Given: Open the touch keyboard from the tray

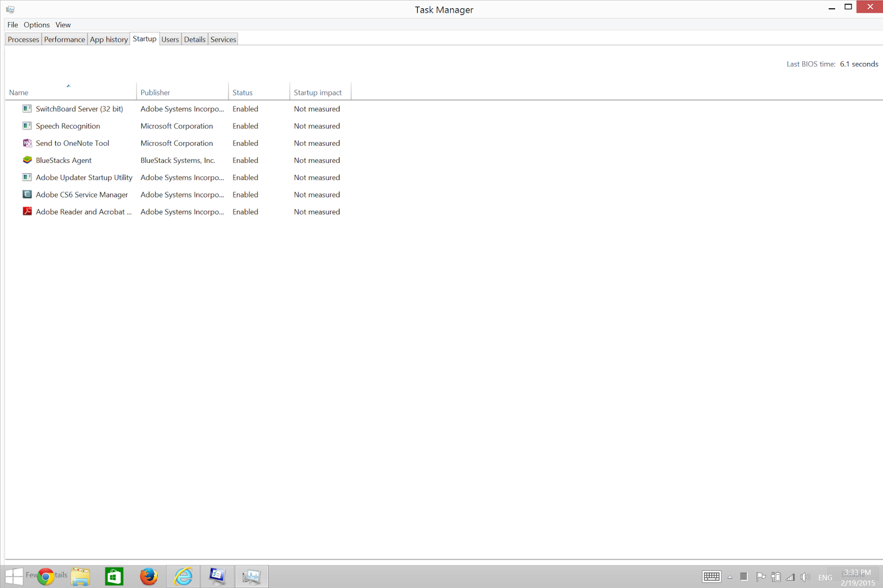Looking at the screenshot, I should tap(711, 577).
